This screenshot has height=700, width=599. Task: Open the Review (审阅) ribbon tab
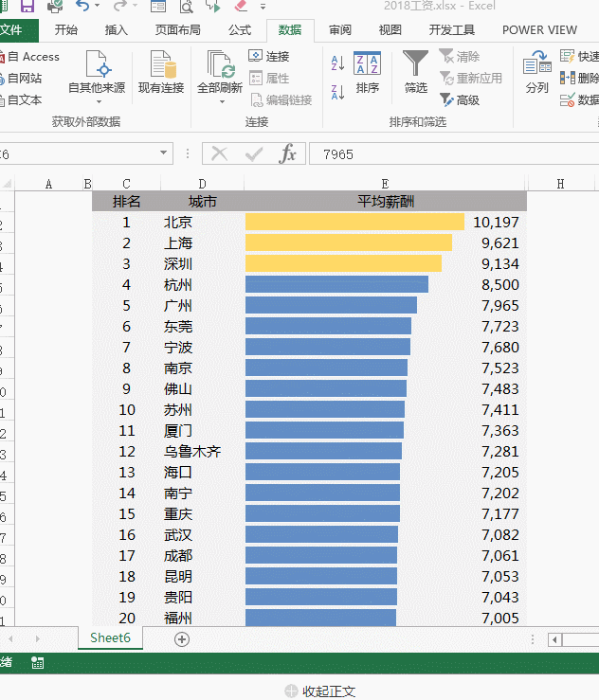coord(340,30)
